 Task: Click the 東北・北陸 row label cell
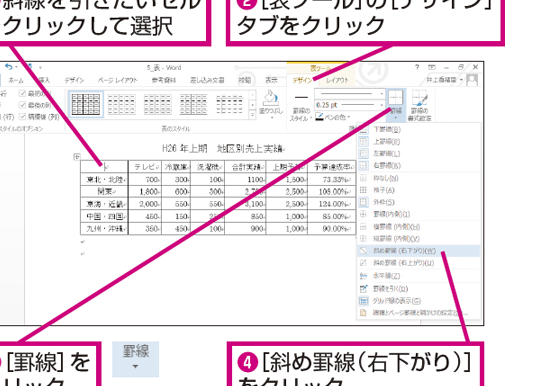pos(104,179)
